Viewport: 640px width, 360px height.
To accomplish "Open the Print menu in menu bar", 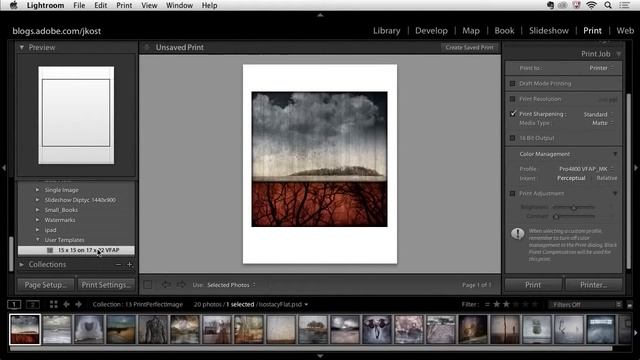I will click(124, 5).
